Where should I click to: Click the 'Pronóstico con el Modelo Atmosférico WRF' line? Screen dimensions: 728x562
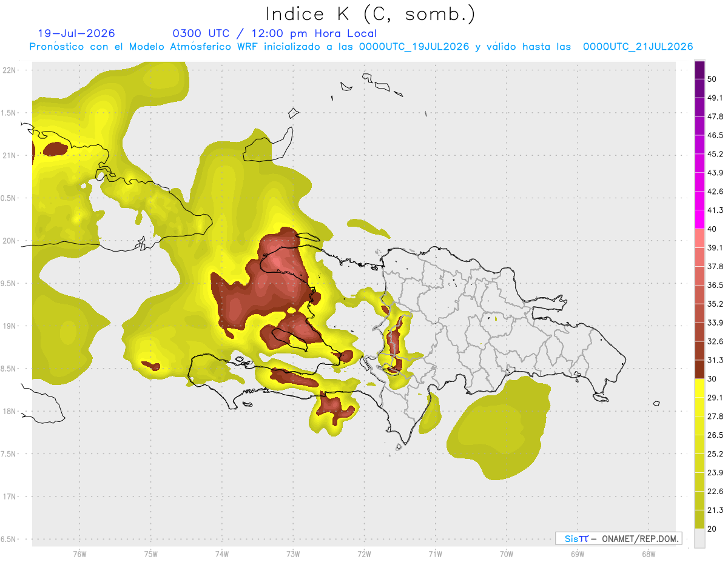click(361, 47)
